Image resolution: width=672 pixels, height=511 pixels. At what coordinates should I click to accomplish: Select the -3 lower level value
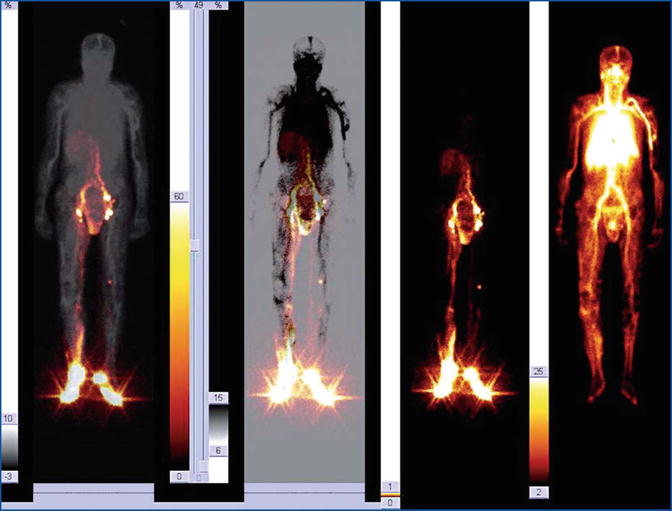click(x=8, y=476)
